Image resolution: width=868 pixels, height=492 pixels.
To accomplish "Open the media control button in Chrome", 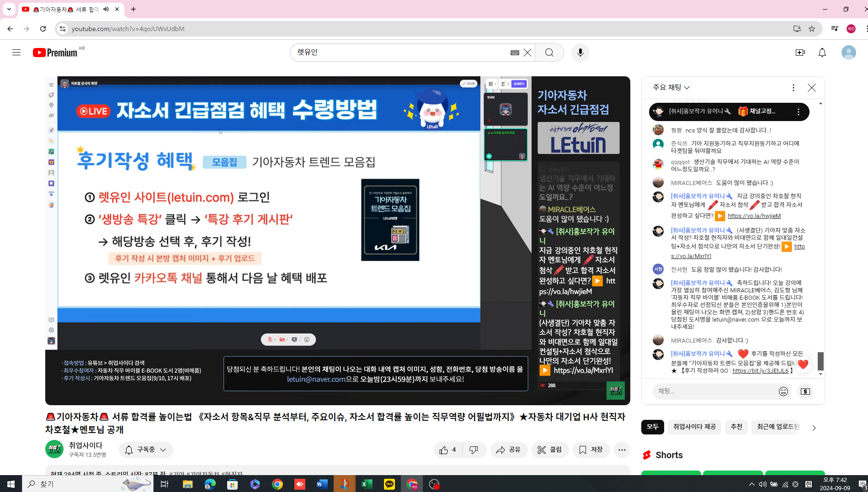I will click(835, 29).
